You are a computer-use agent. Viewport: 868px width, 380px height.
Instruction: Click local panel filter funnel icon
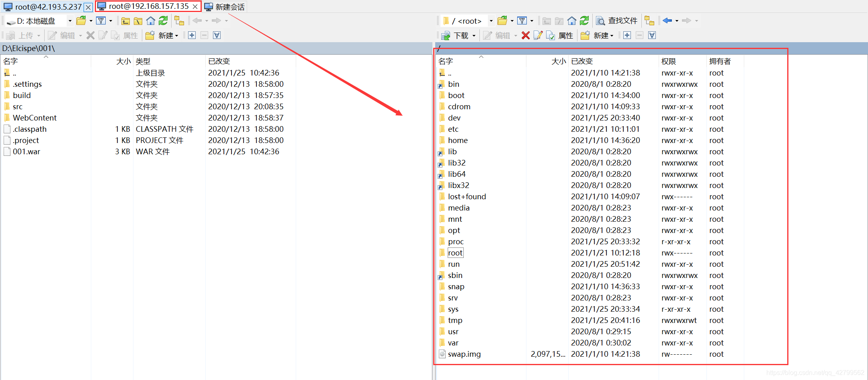click(x=101, y=20)
